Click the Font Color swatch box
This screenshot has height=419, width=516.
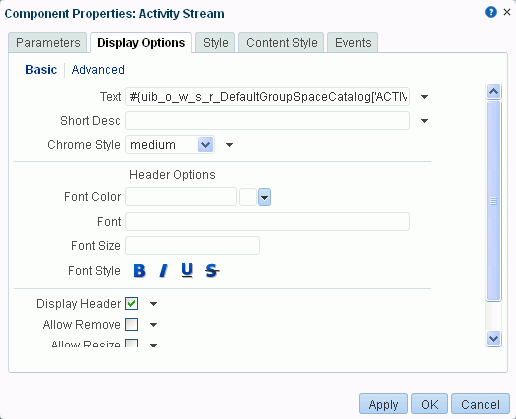tap(248, 197)
